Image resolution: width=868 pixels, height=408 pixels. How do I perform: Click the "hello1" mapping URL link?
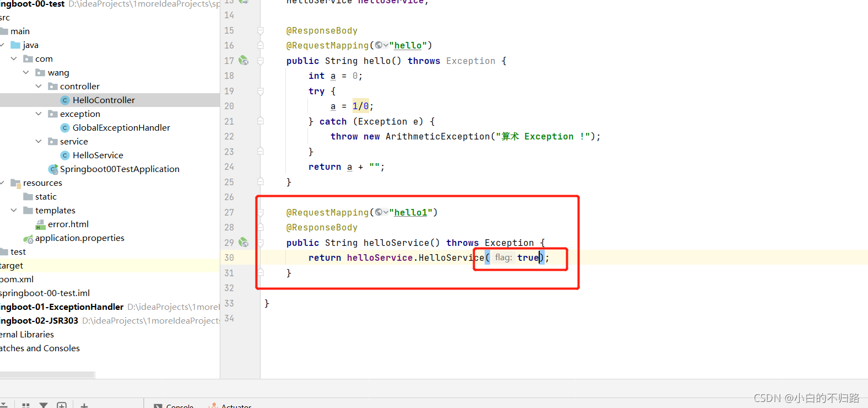tap(410, 212)
